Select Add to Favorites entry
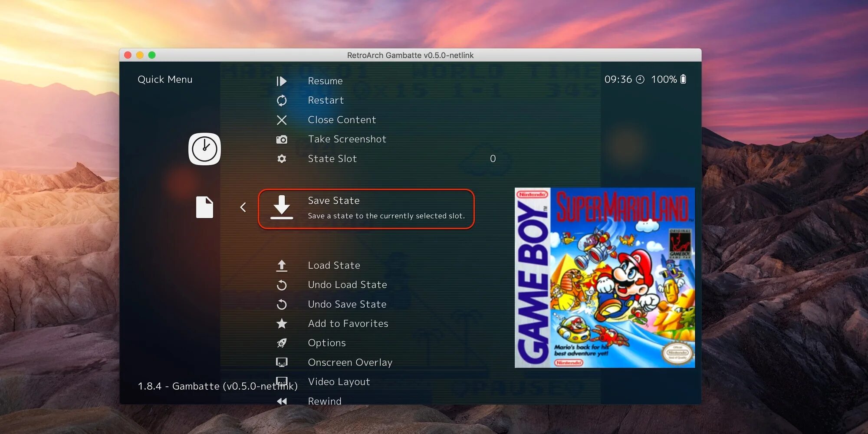 coord(348,324)
